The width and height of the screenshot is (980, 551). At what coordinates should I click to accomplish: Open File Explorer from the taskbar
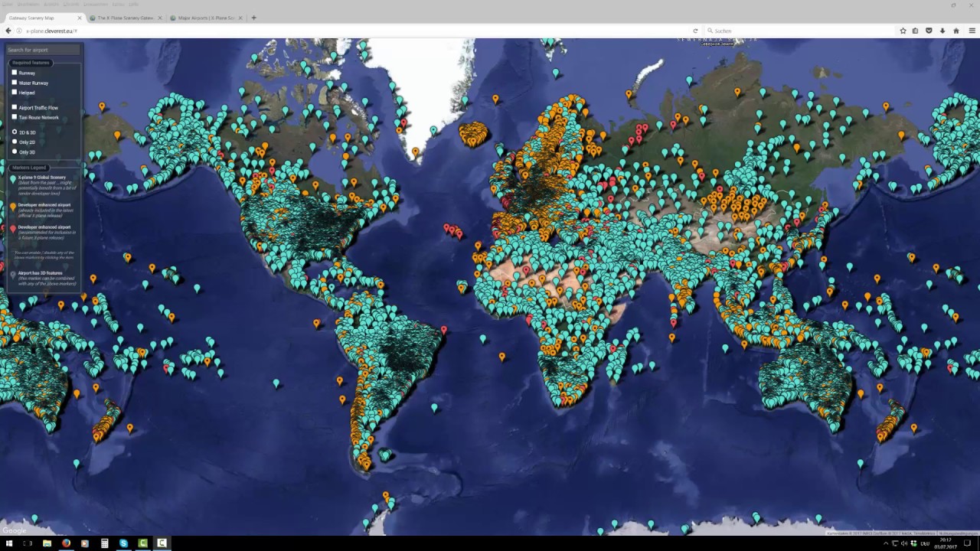(x=47, y=543)
